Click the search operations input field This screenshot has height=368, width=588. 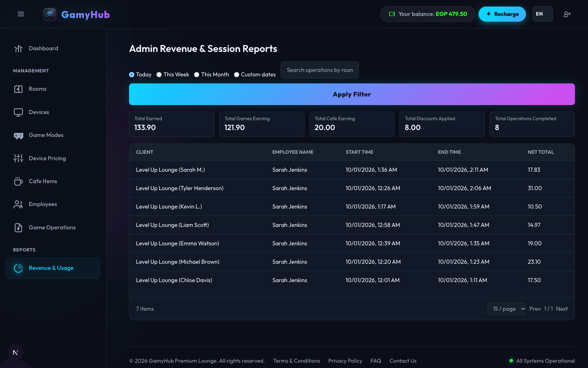[320, 70]
